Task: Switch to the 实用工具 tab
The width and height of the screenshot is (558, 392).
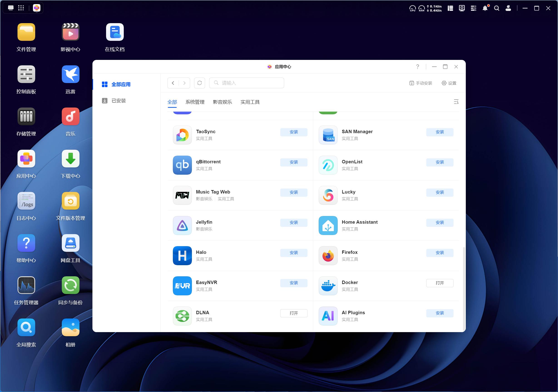Action: (x=250, y=102)
